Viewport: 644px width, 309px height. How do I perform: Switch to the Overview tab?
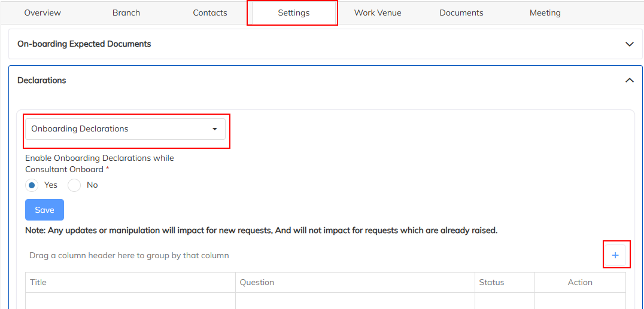coord(42,13)
